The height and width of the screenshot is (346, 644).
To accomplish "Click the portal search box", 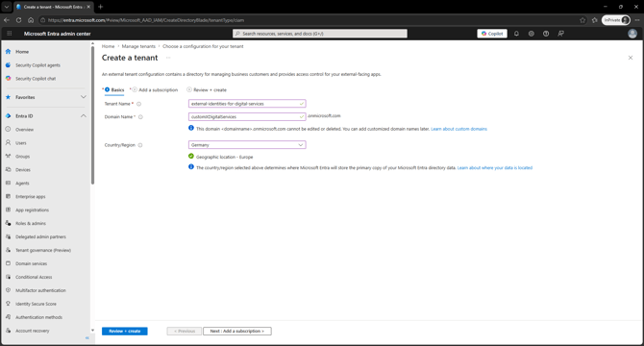I will [320, 34].
